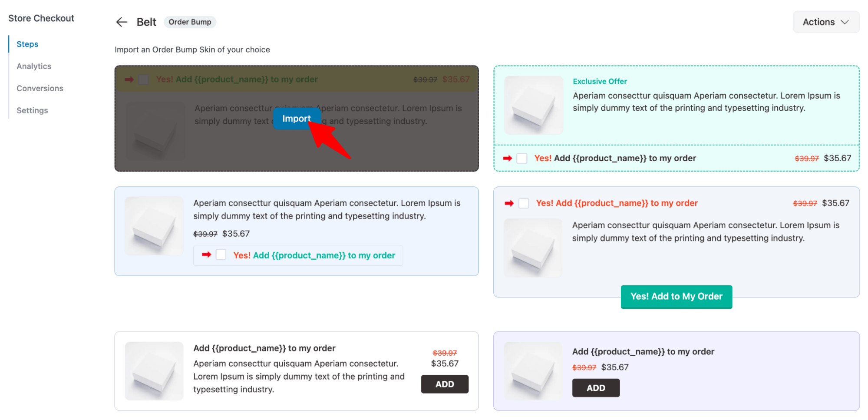The width and height of the screenshot is (868, 420).
Task: Open the Settings section in the sidebar
Action: (x=32, y=110)
